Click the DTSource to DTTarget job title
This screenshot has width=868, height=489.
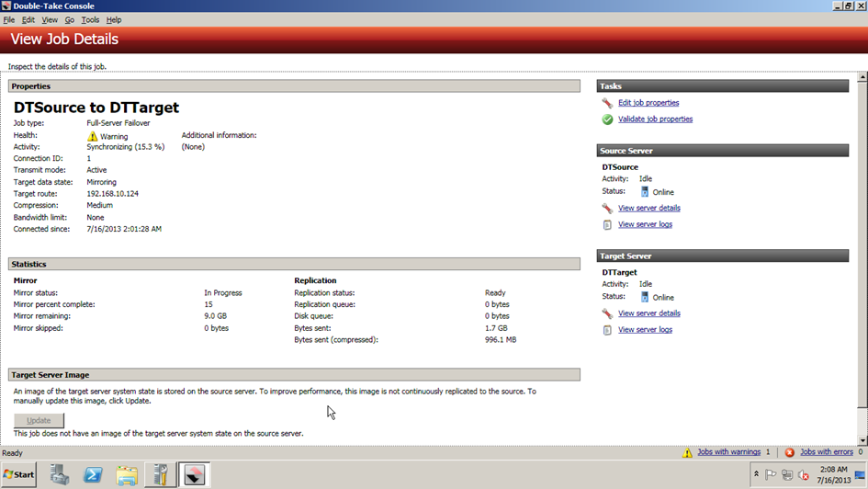[x=96, y=108]
